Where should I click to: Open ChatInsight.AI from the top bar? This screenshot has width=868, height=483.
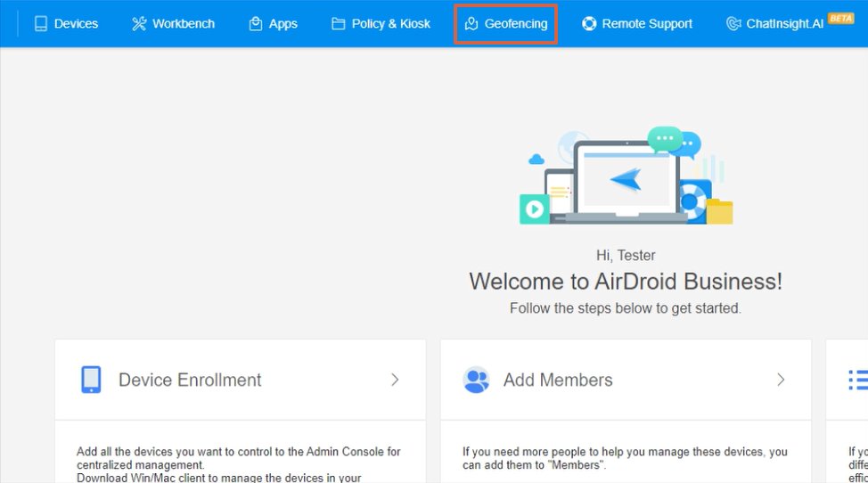click(x=774, y=24)
